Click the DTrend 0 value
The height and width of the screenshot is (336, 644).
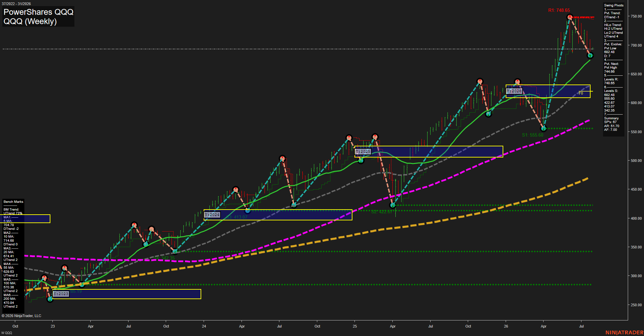(10, 244)
